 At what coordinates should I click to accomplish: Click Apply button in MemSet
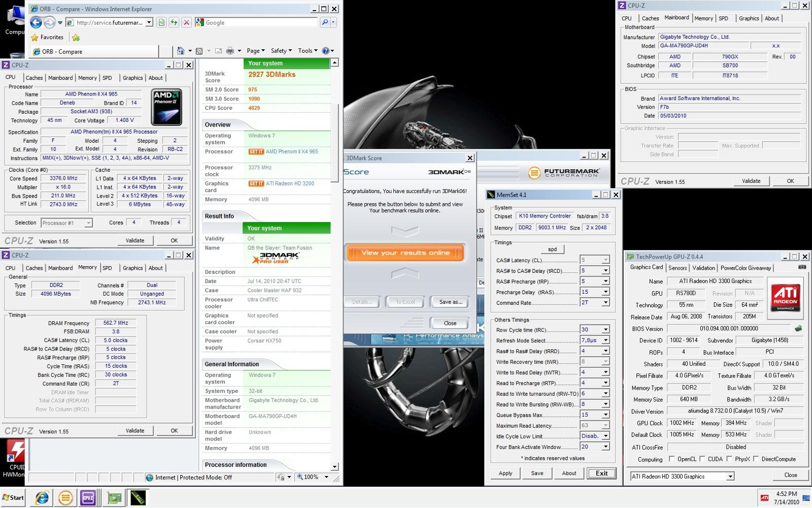pyautogui.click(x=505, y=473)
